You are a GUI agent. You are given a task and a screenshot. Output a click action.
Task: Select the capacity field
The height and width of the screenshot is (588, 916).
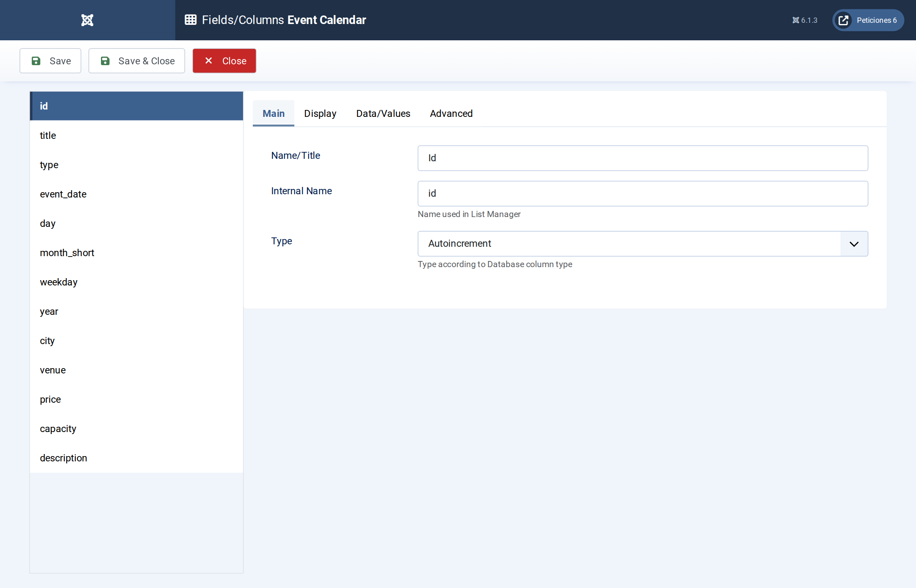136,429
